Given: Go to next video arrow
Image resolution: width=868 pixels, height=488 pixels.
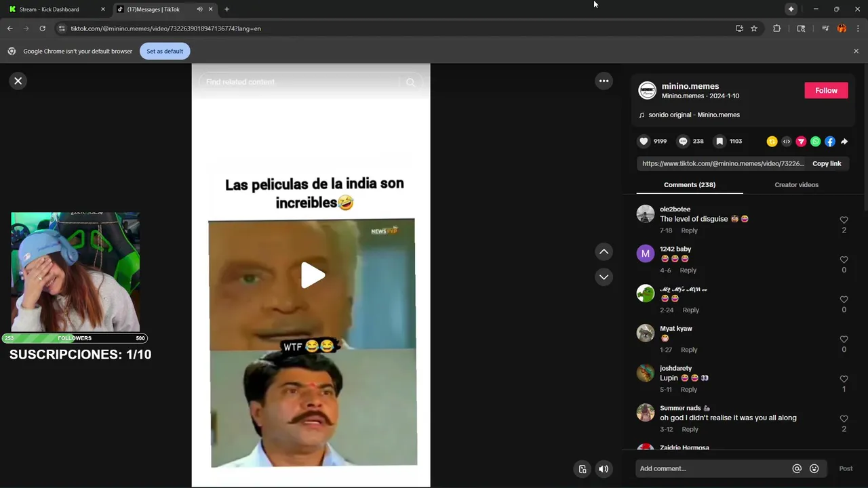Looking at the screenshot, I should tap(604, 277).
